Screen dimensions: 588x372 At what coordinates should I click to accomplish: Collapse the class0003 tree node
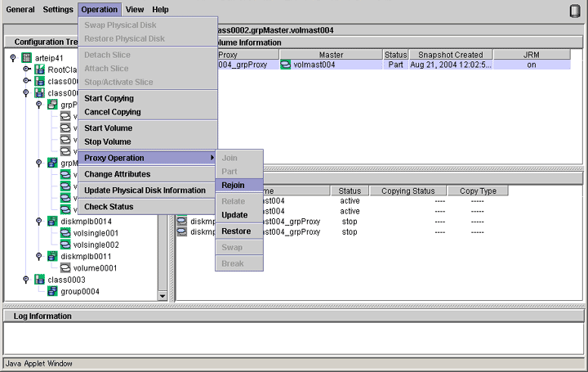click(x=26, y=280)
